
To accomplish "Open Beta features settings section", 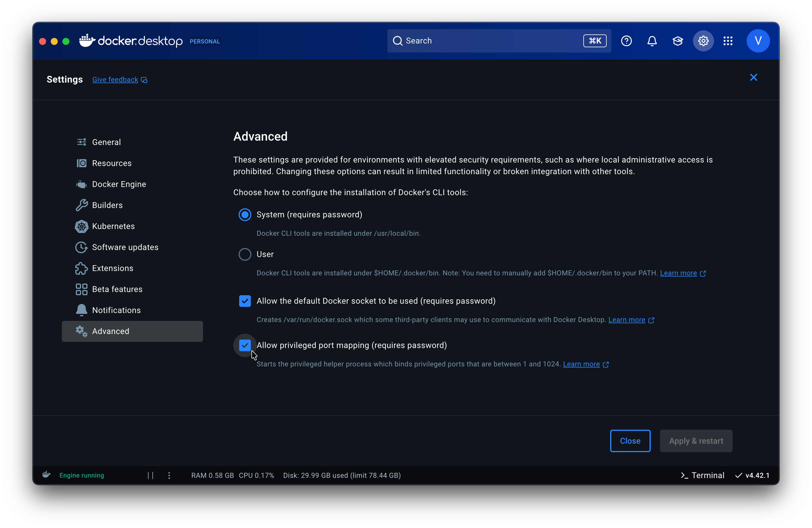I will coord(132,289).
